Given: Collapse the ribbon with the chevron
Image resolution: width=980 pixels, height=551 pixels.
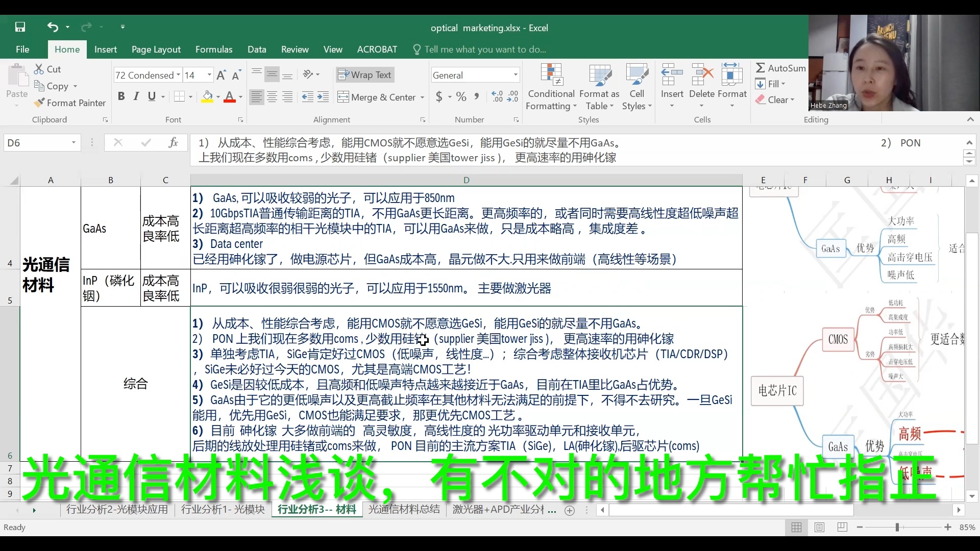Looking at the screenshot, I should [x=970, y=119].
